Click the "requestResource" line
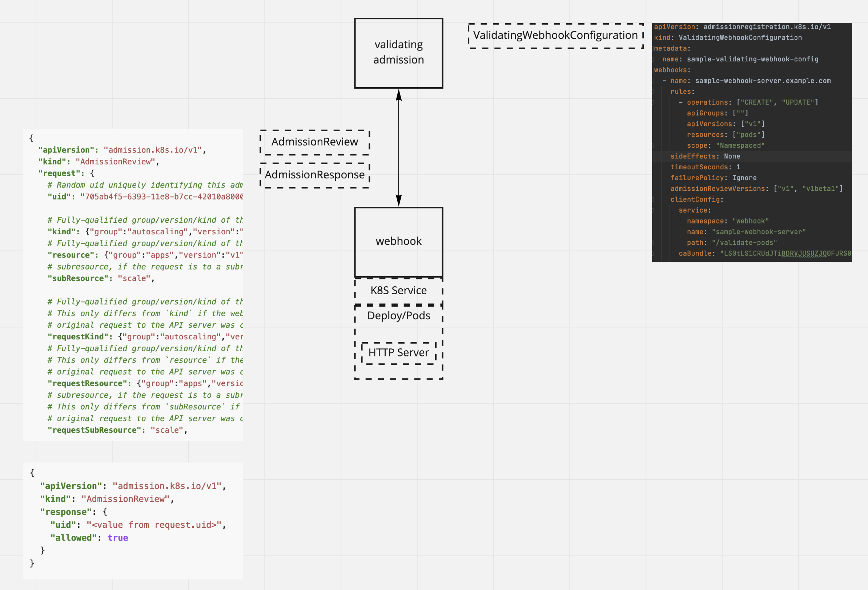868x590 pixels. click(x=145, y=384)
